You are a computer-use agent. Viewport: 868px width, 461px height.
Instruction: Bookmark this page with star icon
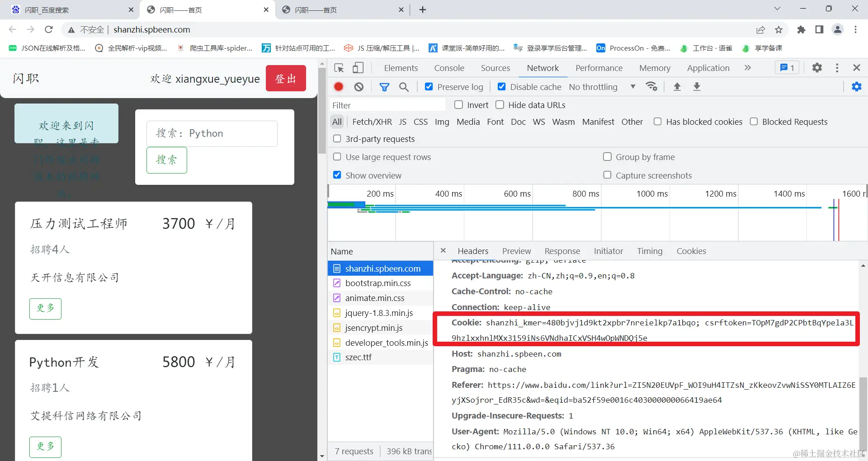tap(778, 30)
